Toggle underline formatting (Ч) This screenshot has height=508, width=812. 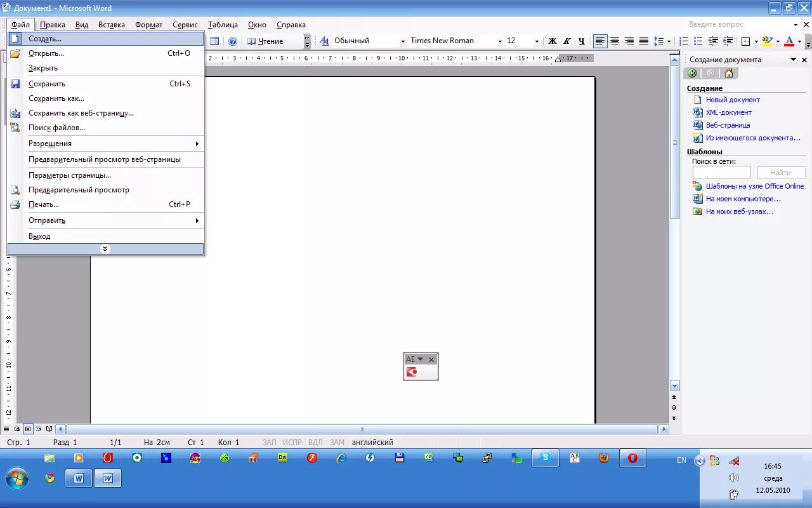click(581, 41)
